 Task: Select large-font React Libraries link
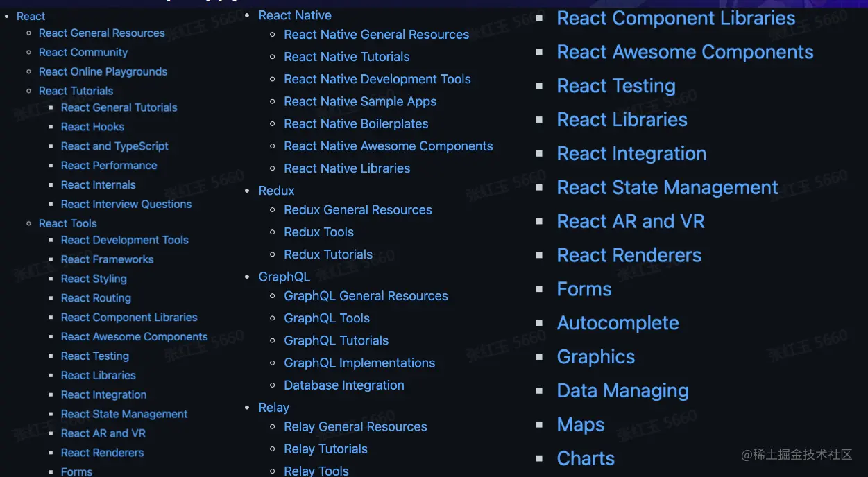coord(622,120)
